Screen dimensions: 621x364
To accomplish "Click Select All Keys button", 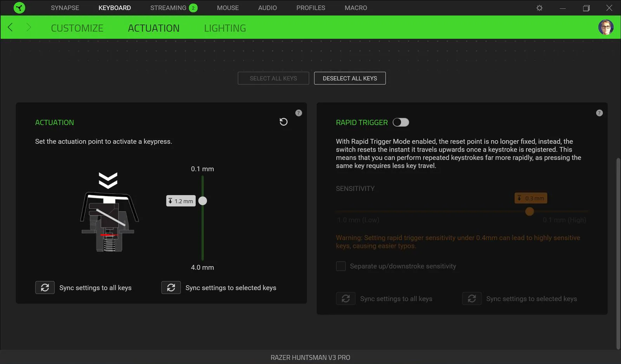I will tap(273, 78).
